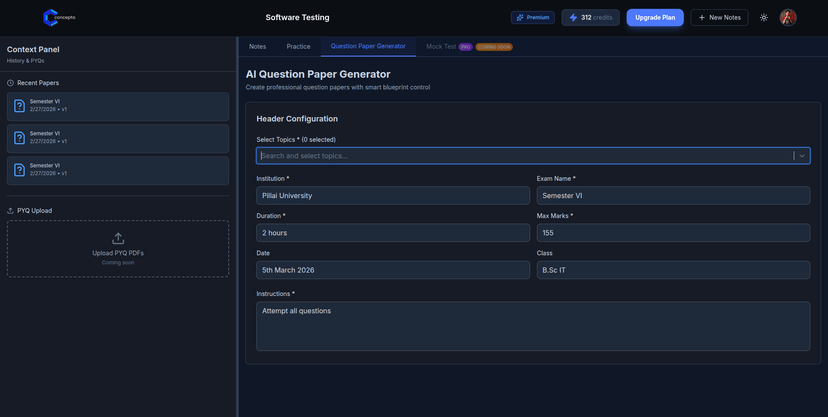This screenshot has width=828, height=417.
Task: Toggle the light/dark theme sun icon
Action: point(764,18)
